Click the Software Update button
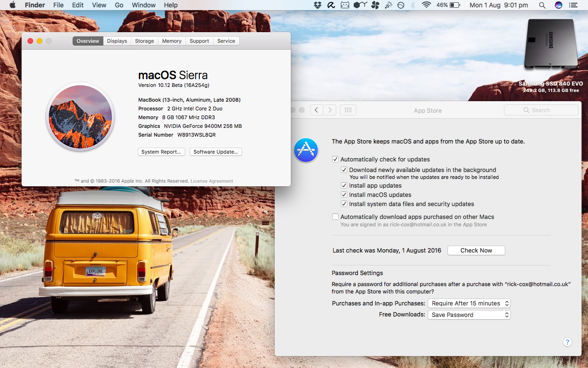 click(x=216, y=152)
